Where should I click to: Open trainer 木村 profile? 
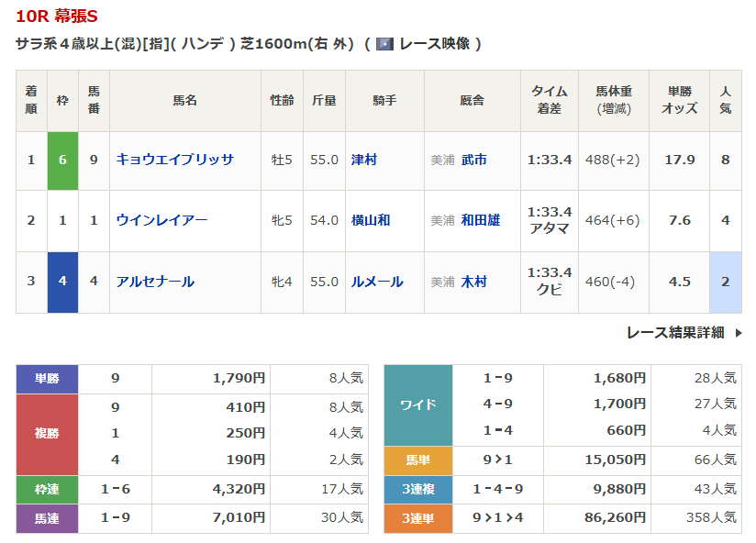click(x=474, y=282)
